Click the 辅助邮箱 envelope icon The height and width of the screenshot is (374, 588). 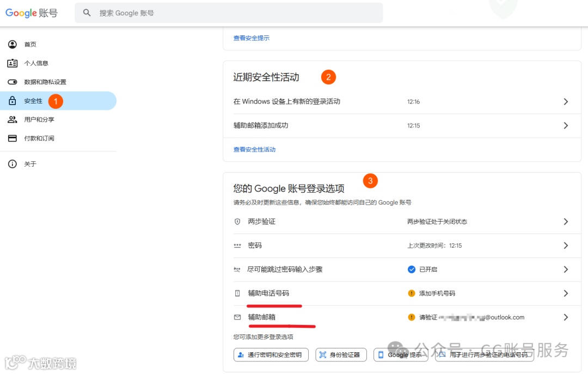click(237, 317)
